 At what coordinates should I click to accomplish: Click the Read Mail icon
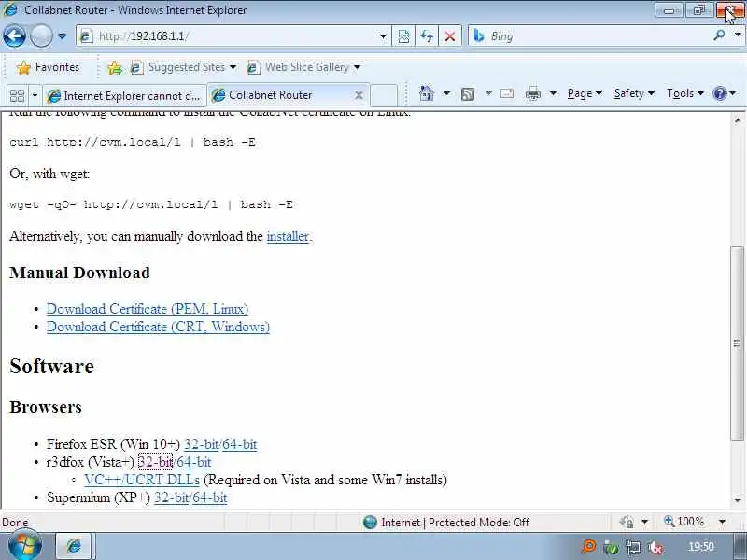[x=507, y=93]
